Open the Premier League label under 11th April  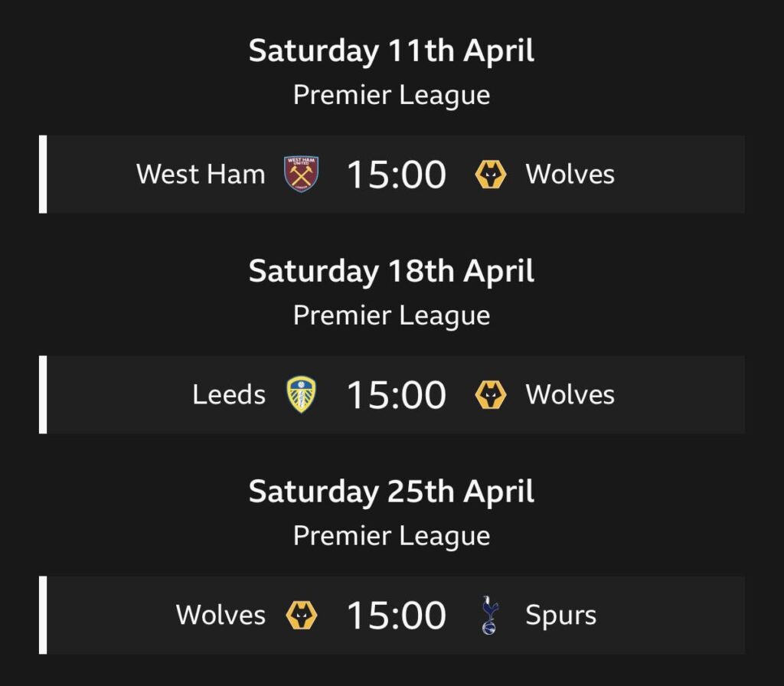pyautogui.click(x=391, y=95)
